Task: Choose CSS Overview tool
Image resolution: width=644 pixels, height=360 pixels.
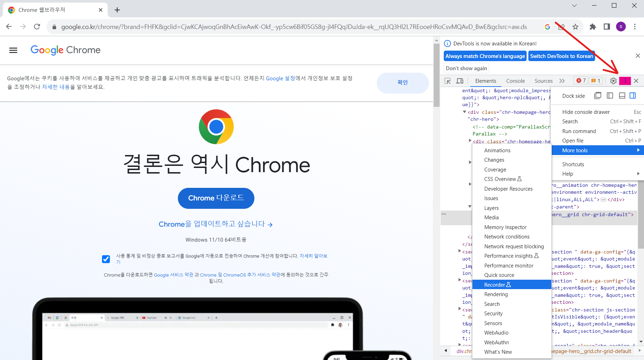Action: tap(512, 179)
